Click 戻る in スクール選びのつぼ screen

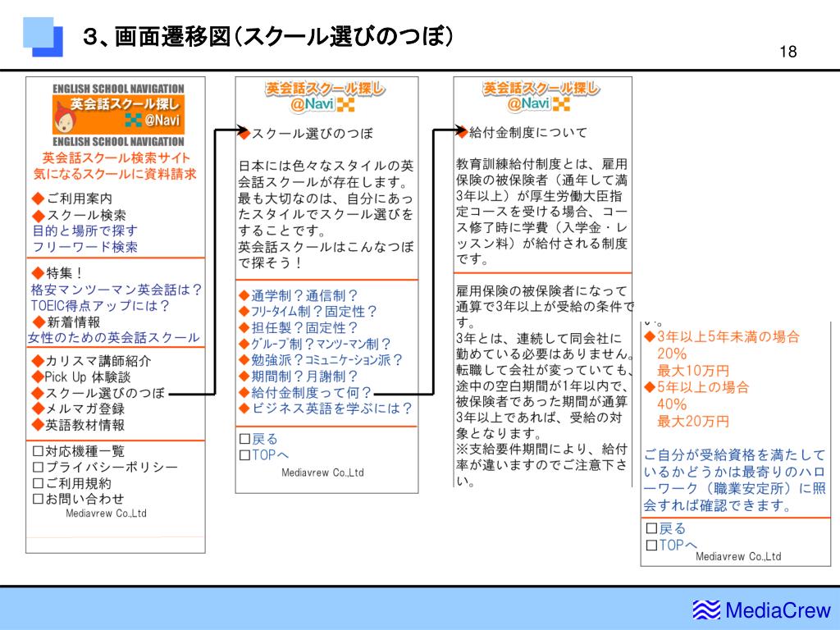coord(265,440)
